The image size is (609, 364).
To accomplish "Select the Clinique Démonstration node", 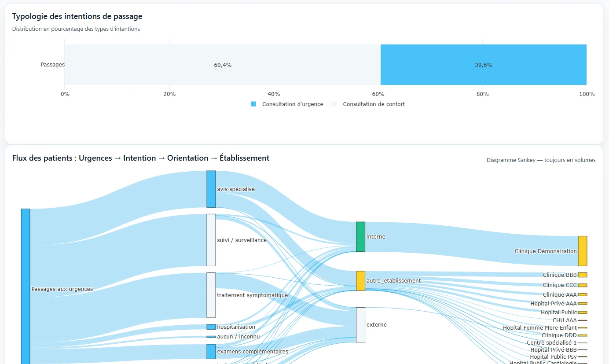I will (x=582, y=250).
